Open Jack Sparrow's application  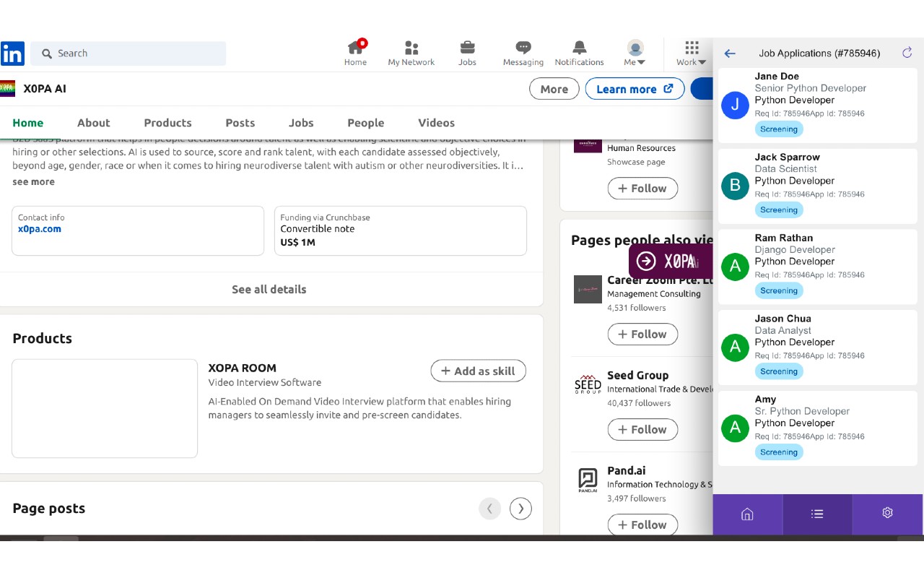coord(817,186)
